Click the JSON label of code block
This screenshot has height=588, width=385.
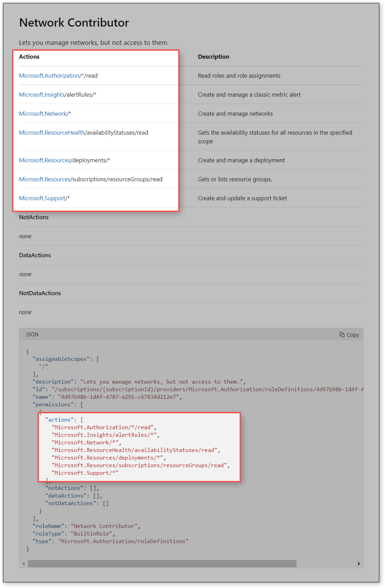tap(32, 335)
